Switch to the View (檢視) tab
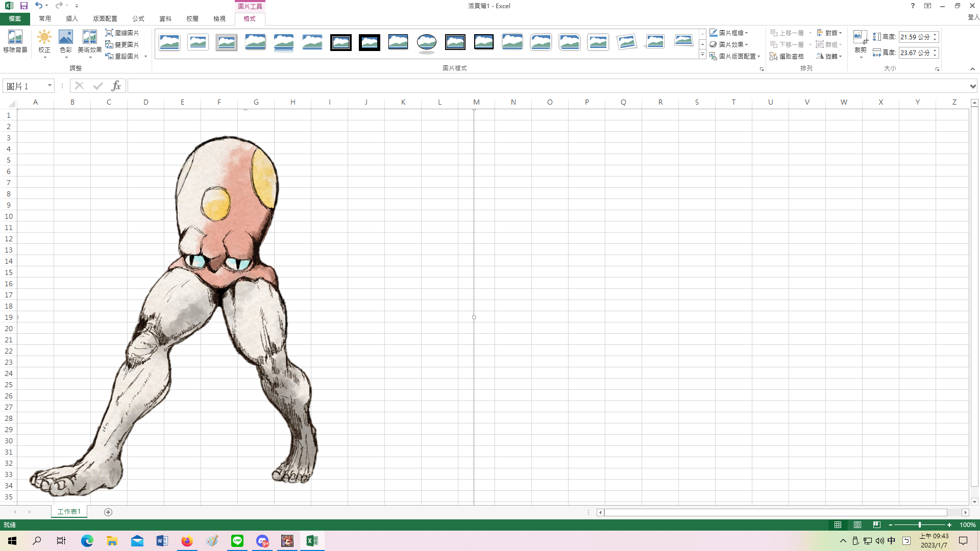This screenshot has height=551, width=980. [219, 19]
